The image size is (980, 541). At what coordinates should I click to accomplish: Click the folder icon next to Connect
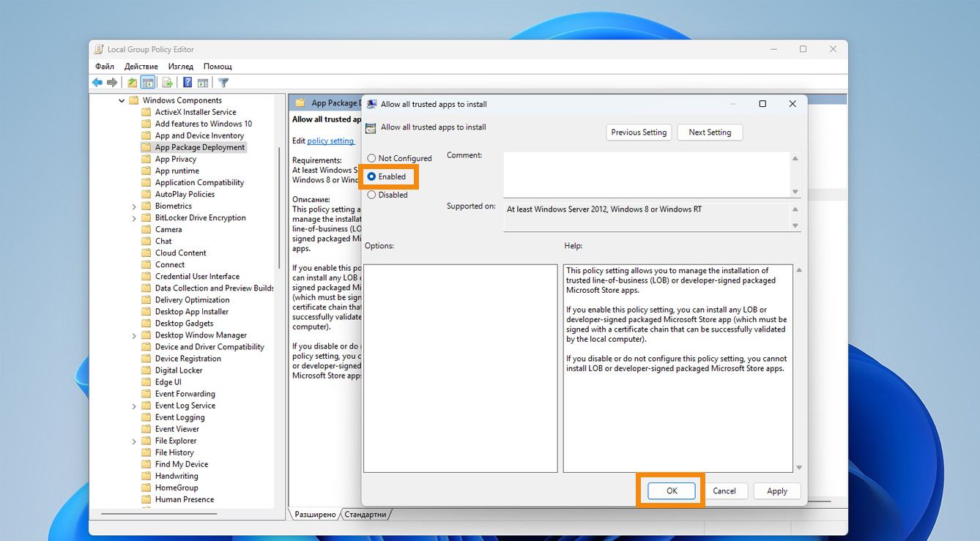point(146,264)
